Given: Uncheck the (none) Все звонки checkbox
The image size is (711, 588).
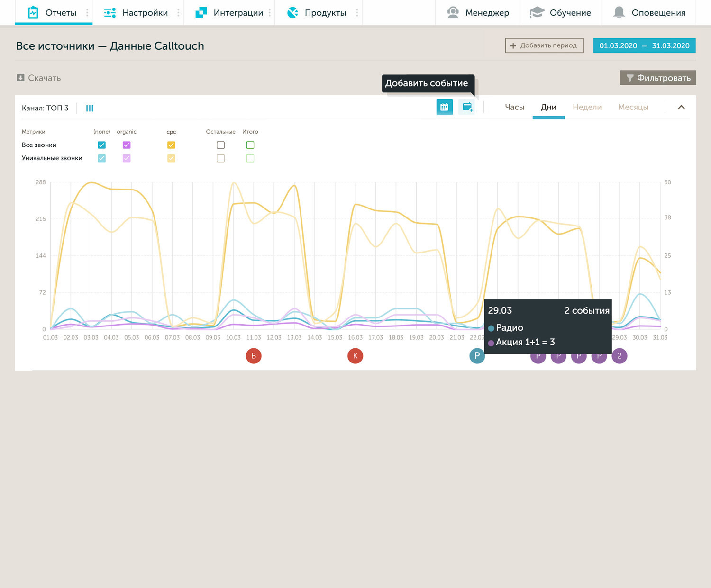Looking at the screenshot, I should point(101,145).
